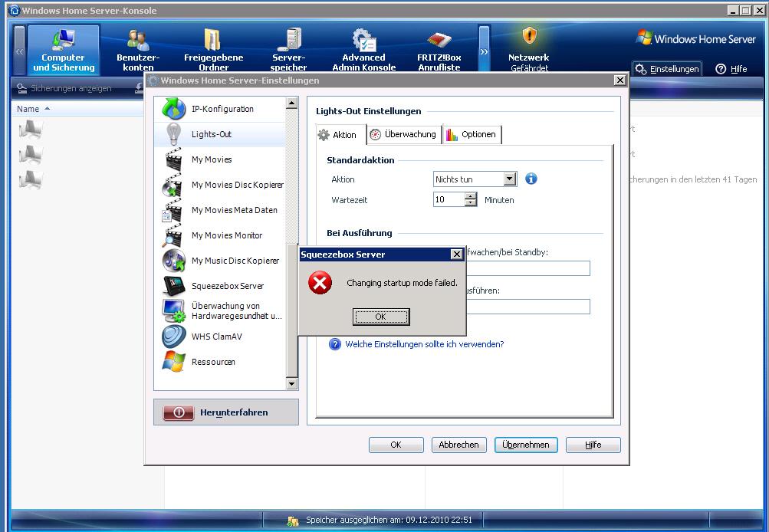This screenshot has width=769, height=532.
Task: Select the Lights-Out bulb icon
Action: 173,134
